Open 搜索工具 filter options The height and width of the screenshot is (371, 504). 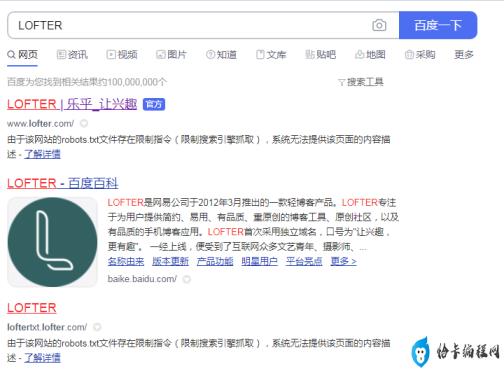(361, 82)
